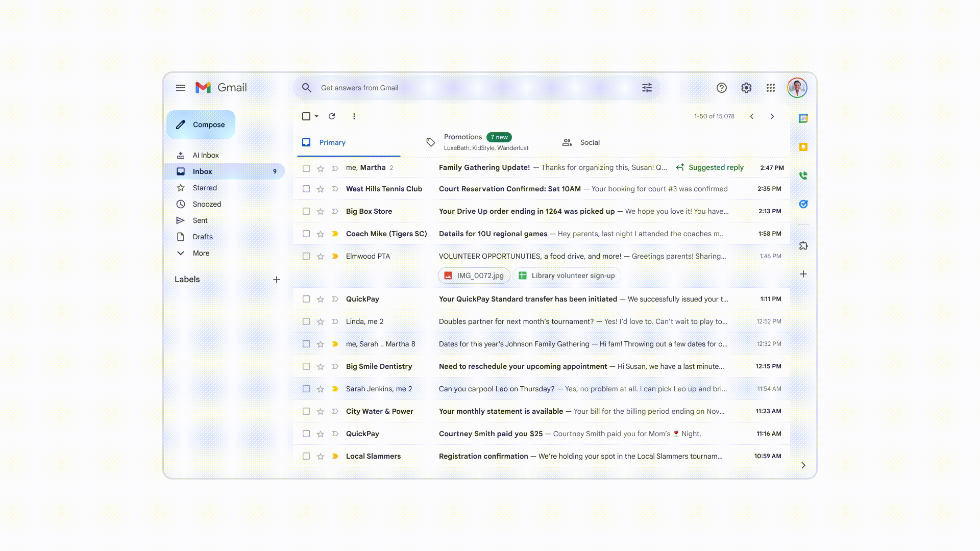Open Google Keep in the side panel
Viewport: 980px width, 551px height.
click(803, 146)
